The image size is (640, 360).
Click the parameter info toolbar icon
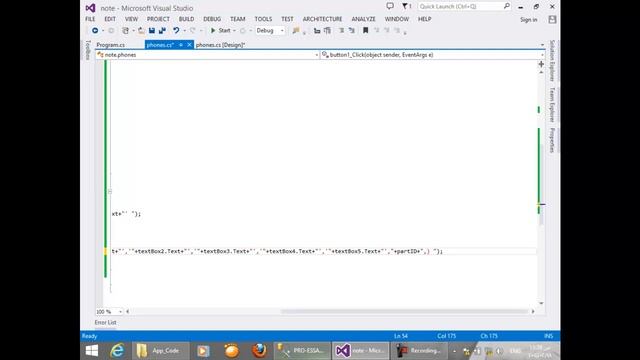coord(327,31)
